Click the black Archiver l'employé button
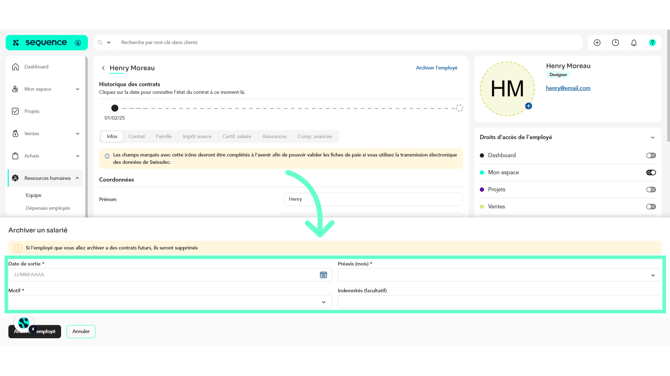670x376 pixels. click(35, 332)
